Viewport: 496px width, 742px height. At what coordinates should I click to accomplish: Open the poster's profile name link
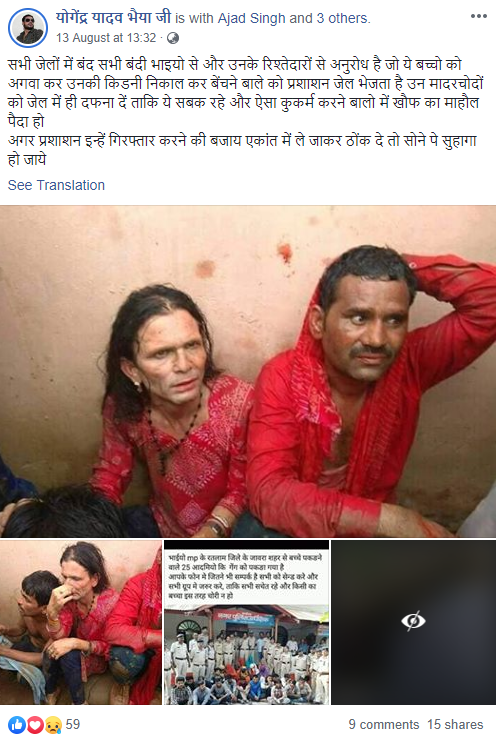tap(113, 18)
